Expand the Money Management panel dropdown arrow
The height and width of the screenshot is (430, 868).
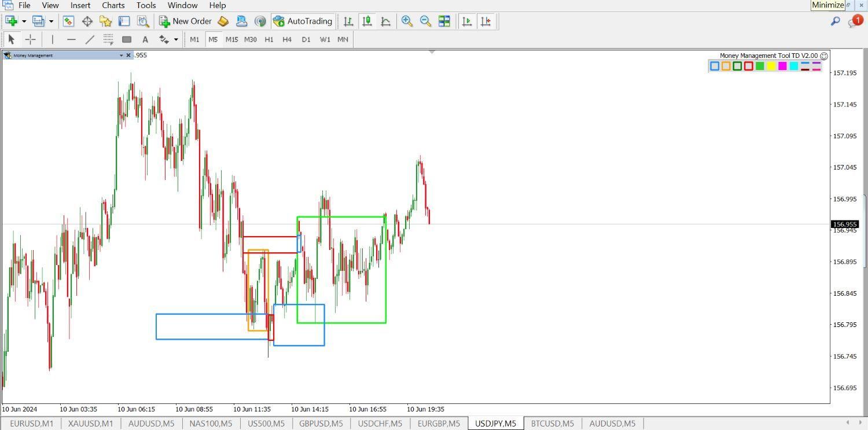[x=121, y=56]
